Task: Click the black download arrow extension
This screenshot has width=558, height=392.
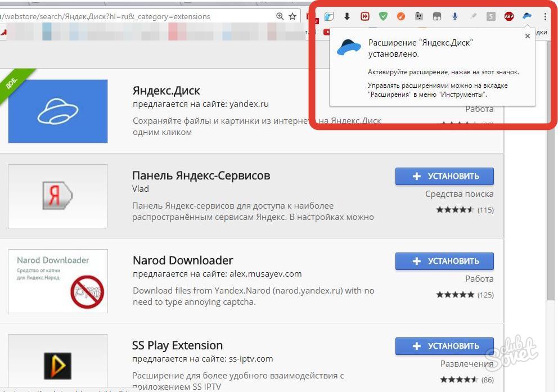Action: [x=347, y=16]
